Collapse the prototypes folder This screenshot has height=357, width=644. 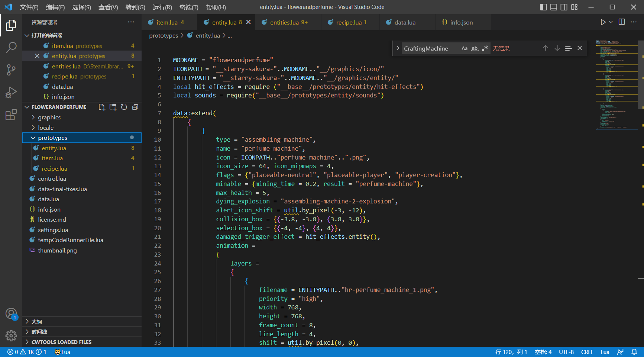(82, 138)
